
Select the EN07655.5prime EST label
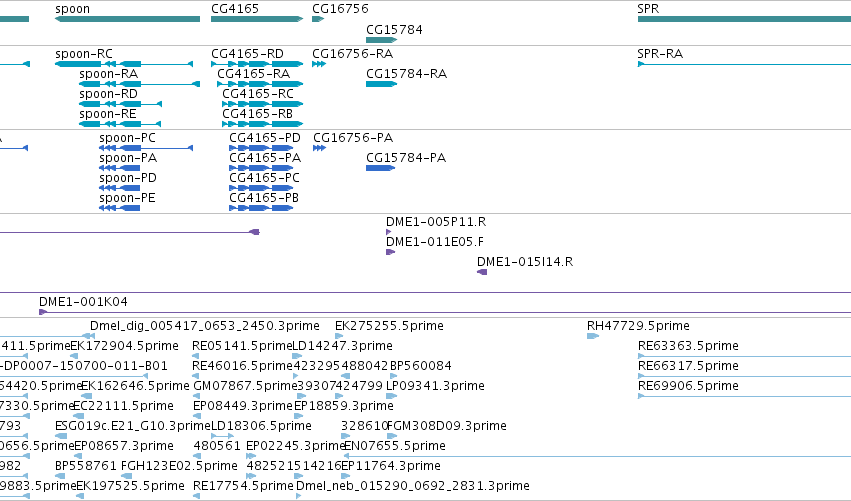[x=395, y=446]
